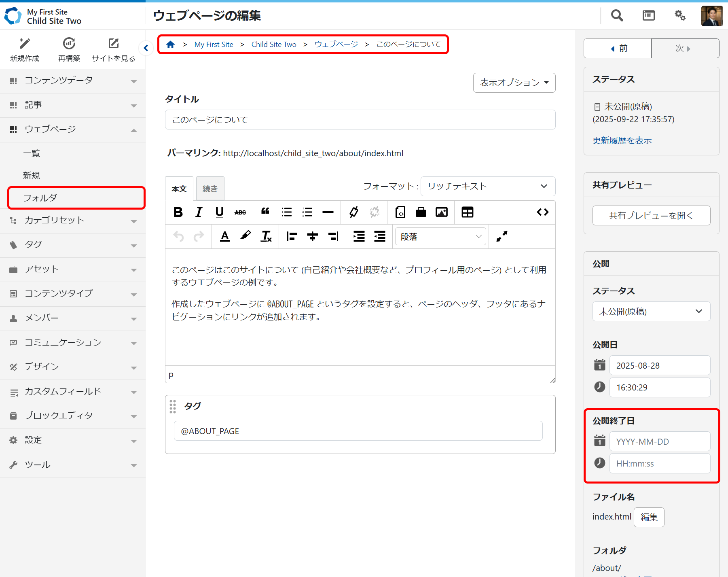This screenshot has height=577, width=728.
Task: Switch to the 続き tab
Action: click(210, 189)
